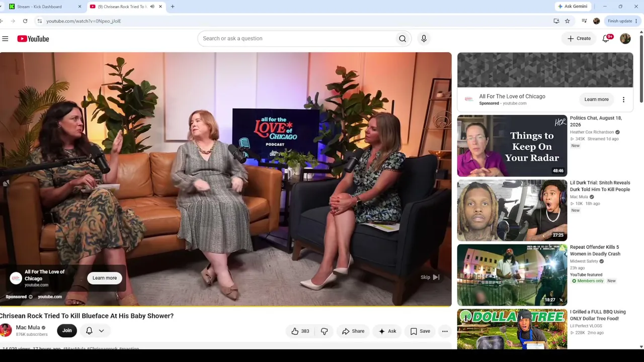Viewport: 644px width, 362px height.
Task: Click the Create button
Action: 579,39
